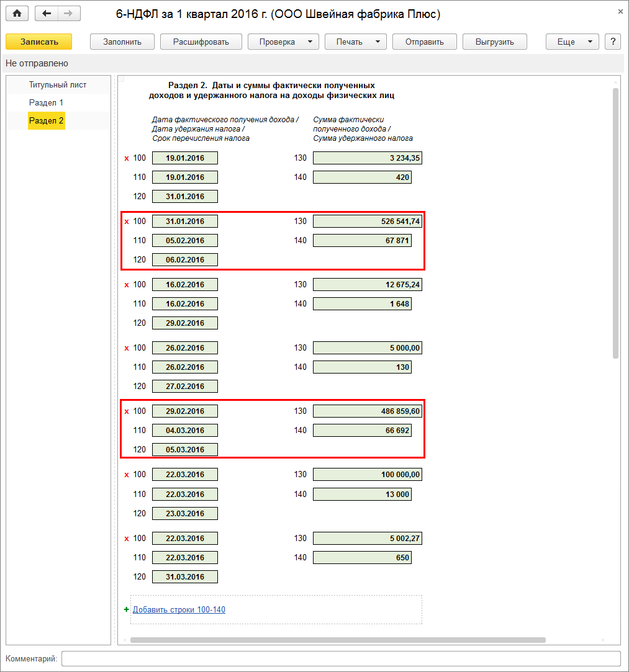This screenshot has height=672, width=629.
Task: Click the Заполнить button
Action: click(x=122, y=42)
